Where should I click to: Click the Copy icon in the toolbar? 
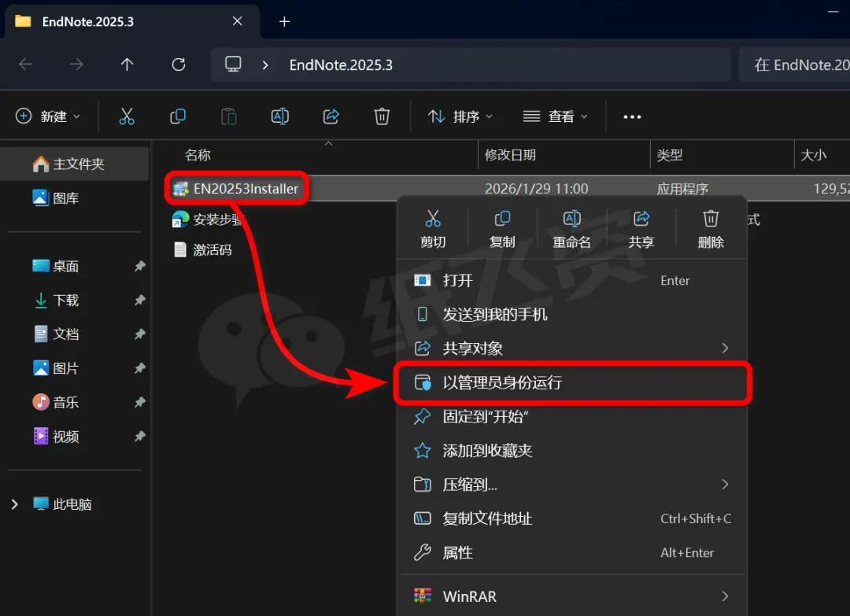[x=178, y=116]
